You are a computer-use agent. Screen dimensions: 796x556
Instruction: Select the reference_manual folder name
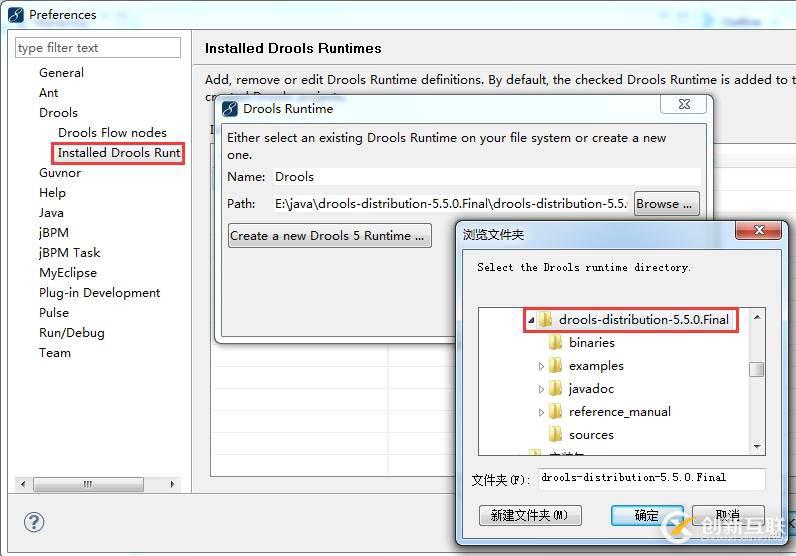pos(620,412)
